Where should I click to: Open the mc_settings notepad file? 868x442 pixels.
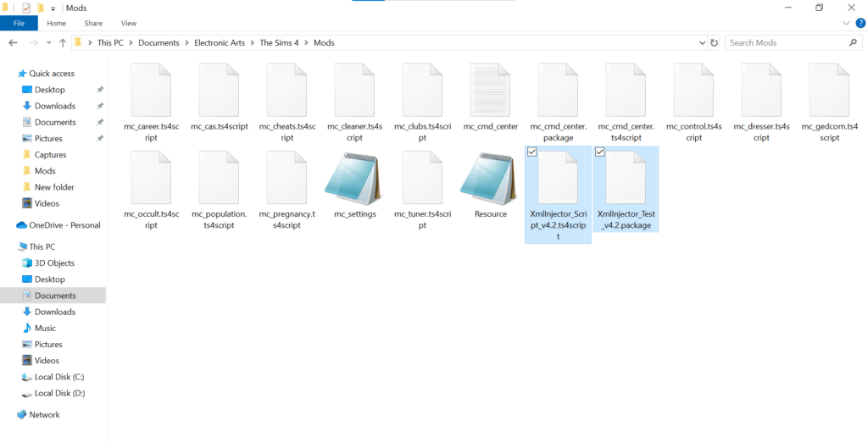click(354, 180)
